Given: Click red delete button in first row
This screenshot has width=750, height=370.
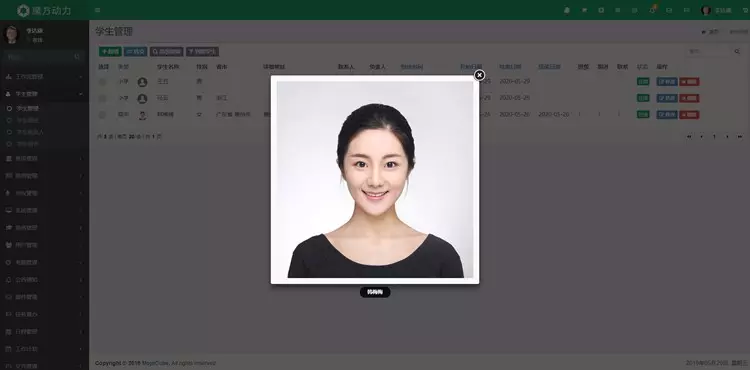Looking at the screenshot, I should [689, 82].
